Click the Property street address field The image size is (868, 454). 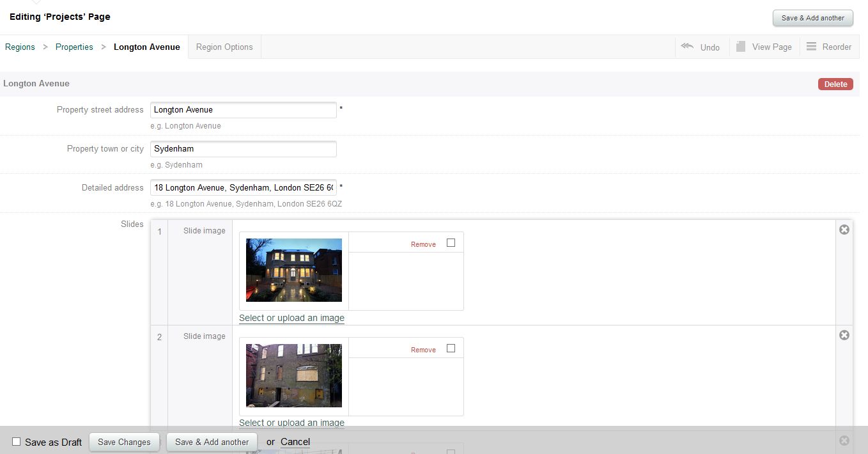[244, 110]
